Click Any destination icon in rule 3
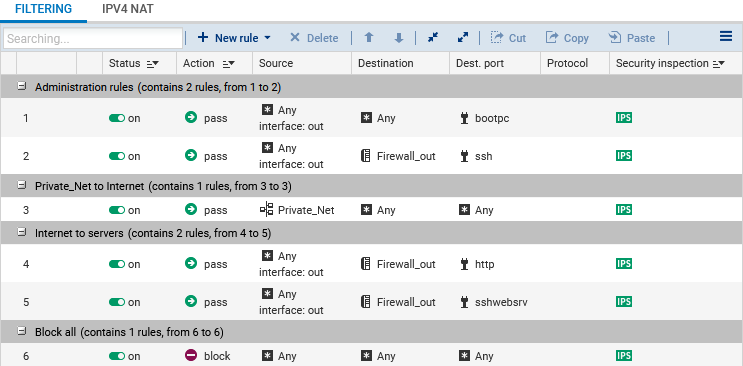This screenshot has width=743, height=366. click(366, 210)
